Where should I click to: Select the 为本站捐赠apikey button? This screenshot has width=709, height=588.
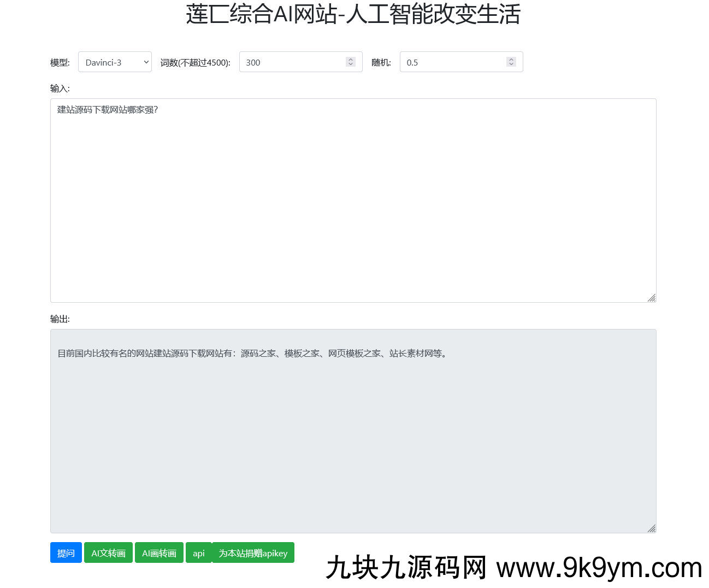[x=253, y=553]
